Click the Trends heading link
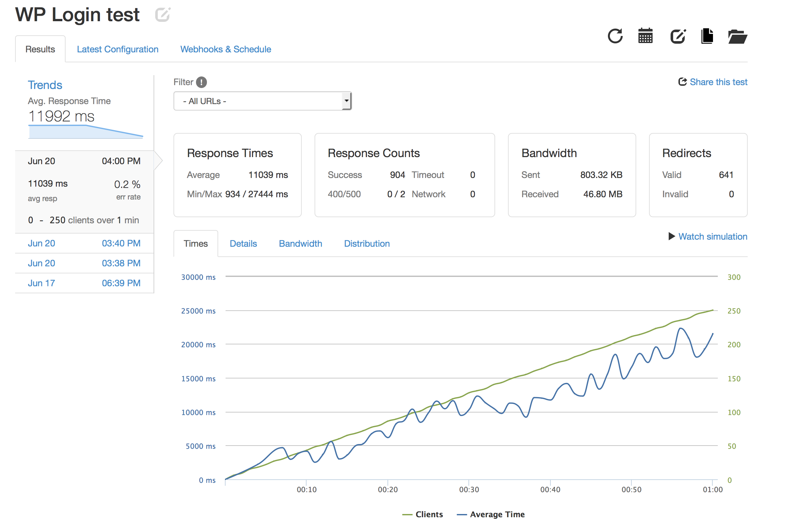Viewport: 793px width, 532px height. tap(45, 85)
